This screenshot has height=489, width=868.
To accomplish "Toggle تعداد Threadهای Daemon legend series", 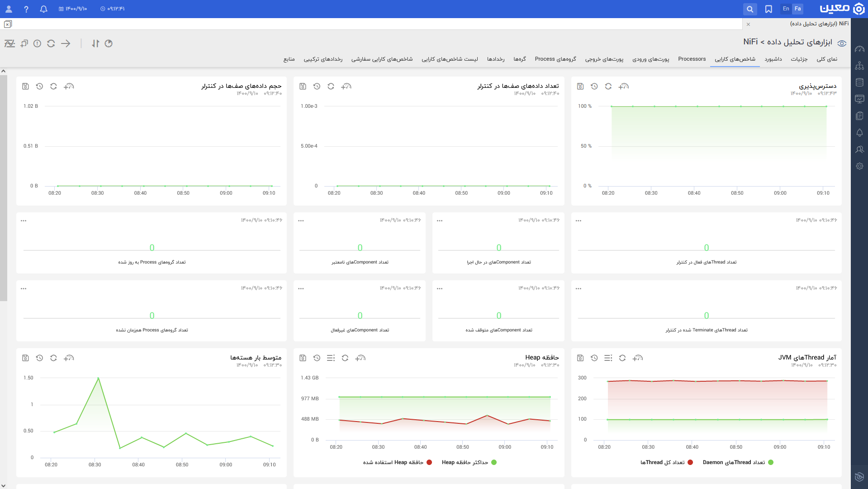I will [x=738, y=462].
